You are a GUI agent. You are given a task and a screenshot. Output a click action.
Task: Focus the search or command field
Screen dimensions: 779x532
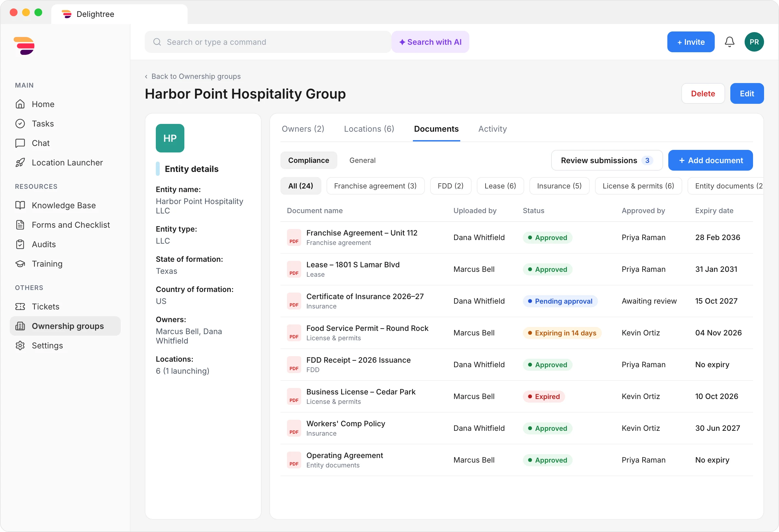click(x=268, y=42)
